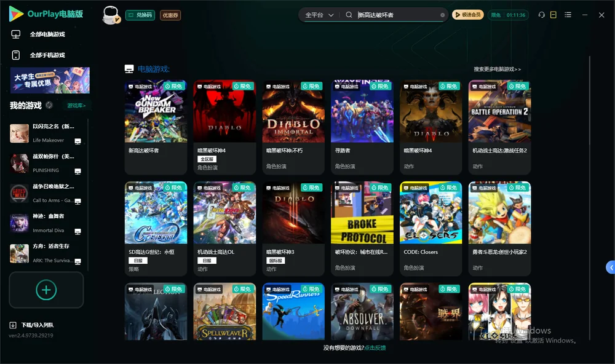615x364 pixels.
Task: Clear the search box text
Action: click(x=442, y=15)
